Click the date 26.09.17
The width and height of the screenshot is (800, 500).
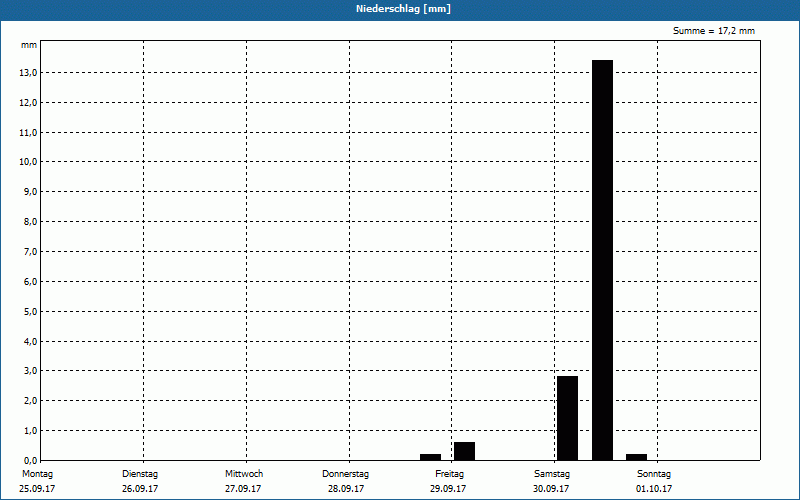tap(140, 489)
